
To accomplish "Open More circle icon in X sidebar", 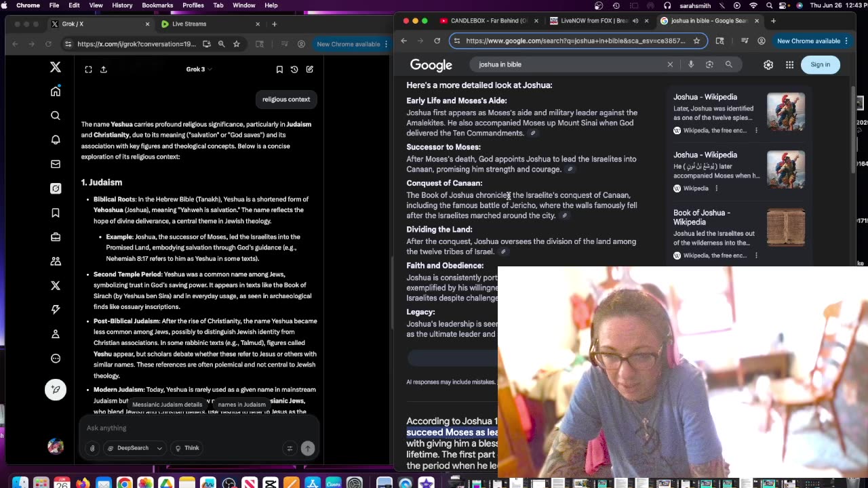I will (56, 359).
